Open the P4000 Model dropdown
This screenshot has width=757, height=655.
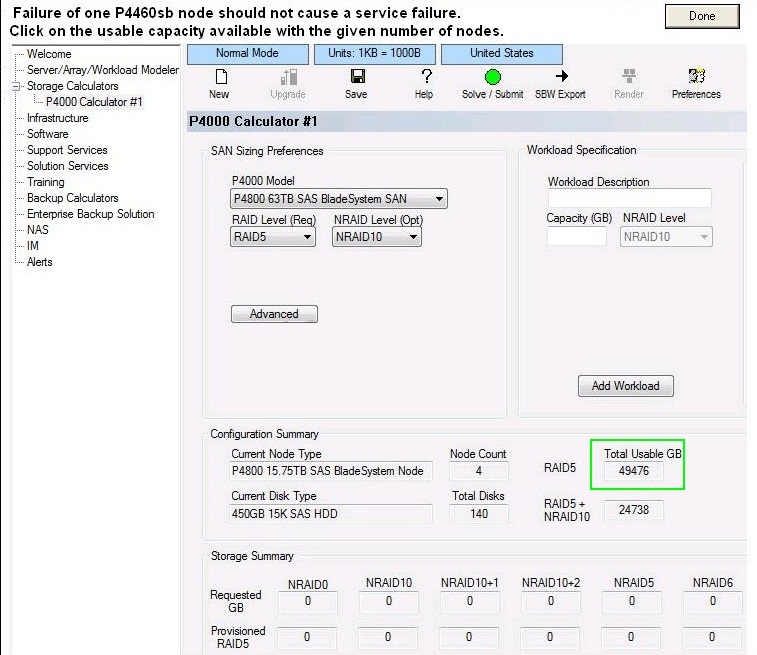click(339, 198)
